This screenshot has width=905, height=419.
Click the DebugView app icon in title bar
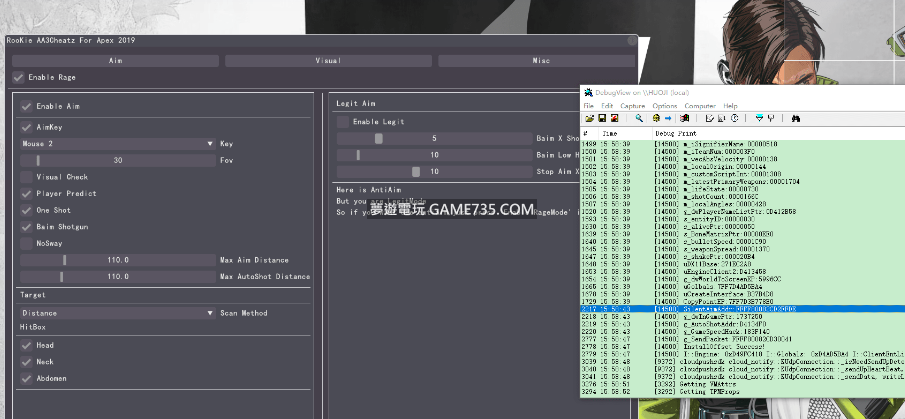click(588, 93)
